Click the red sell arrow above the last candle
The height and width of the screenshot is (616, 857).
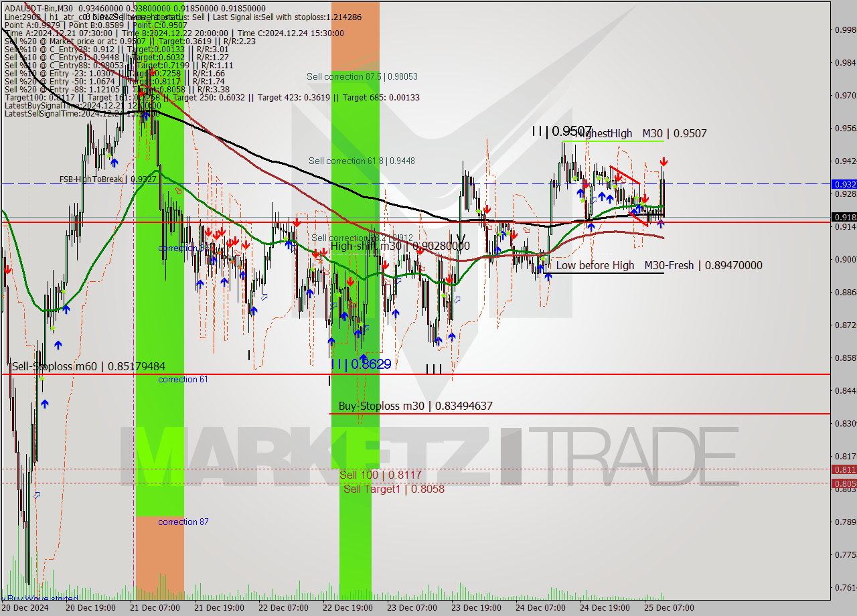coord(663,162)
